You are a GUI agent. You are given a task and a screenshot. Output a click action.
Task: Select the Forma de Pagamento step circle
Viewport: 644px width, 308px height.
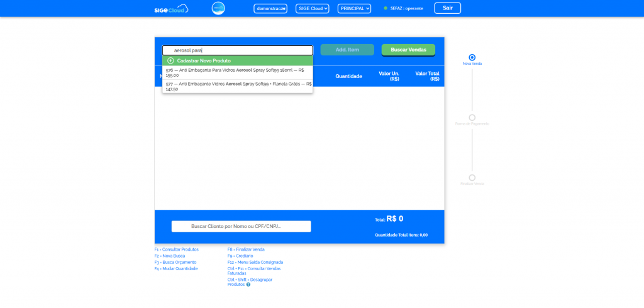tap(472, 117)
